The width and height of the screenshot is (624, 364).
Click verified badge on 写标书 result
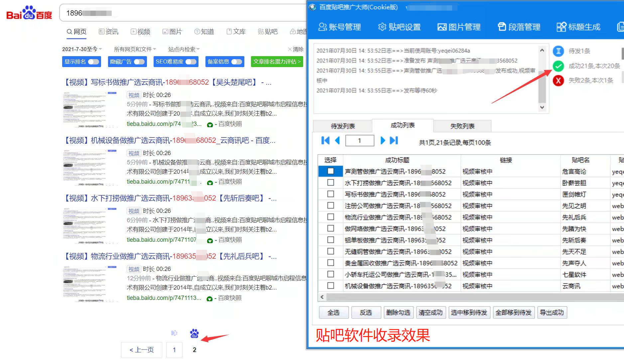pos(210,125)
